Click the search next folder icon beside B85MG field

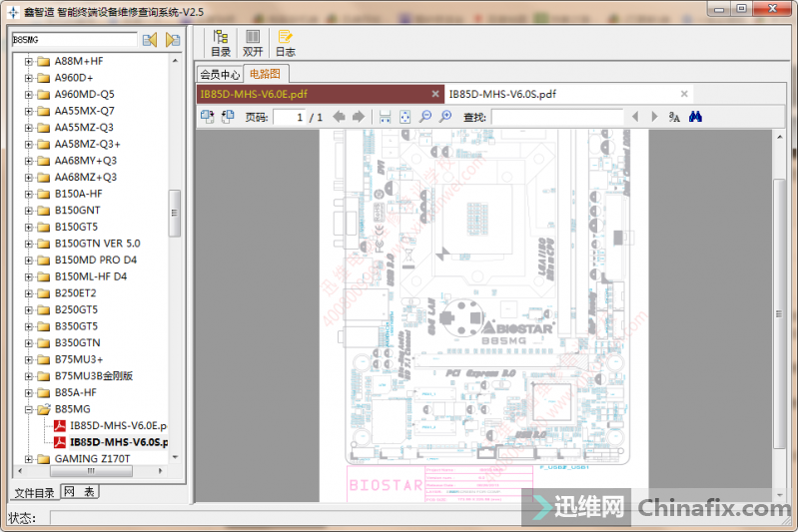click(173, 40)
